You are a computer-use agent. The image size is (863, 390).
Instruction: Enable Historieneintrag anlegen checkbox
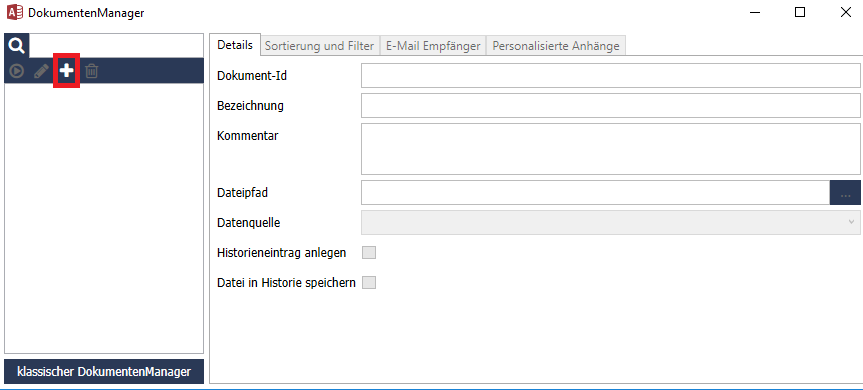click(x=368, y=253)
